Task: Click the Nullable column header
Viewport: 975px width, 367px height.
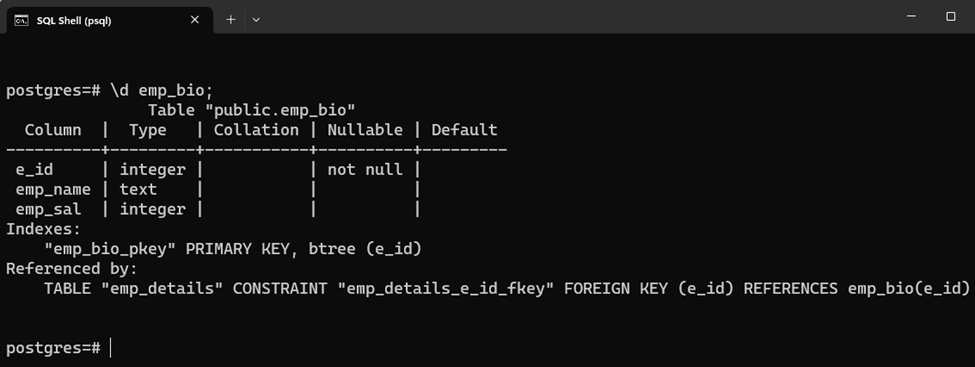Action: pos(365,130)
